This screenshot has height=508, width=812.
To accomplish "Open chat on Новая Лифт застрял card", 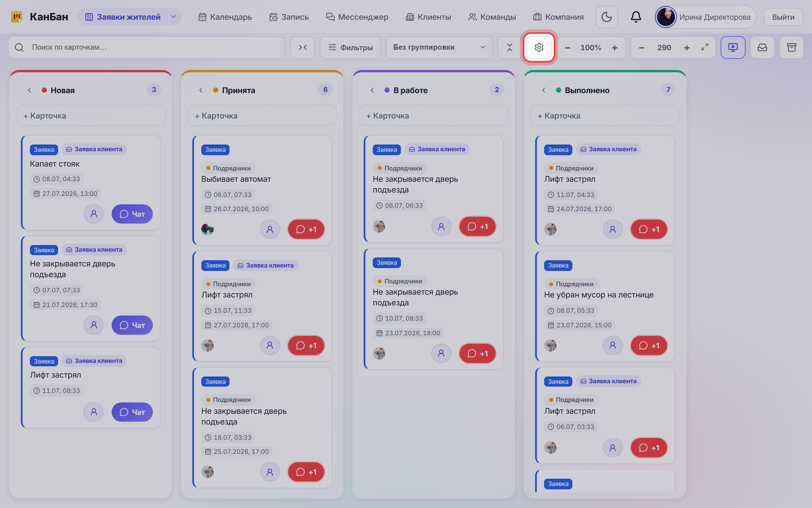I will 132,412.
